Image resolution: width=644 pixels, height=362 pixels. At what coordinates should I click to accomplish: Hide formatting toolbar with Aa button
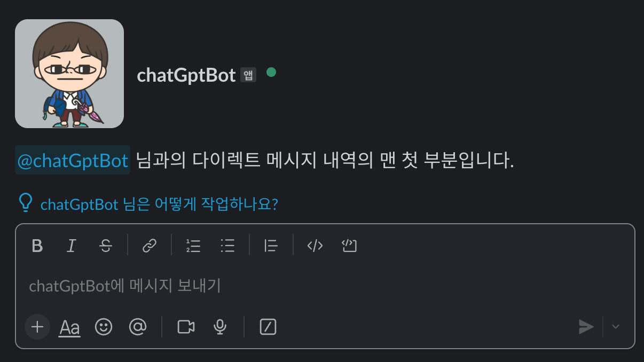[x=70, y=327]
